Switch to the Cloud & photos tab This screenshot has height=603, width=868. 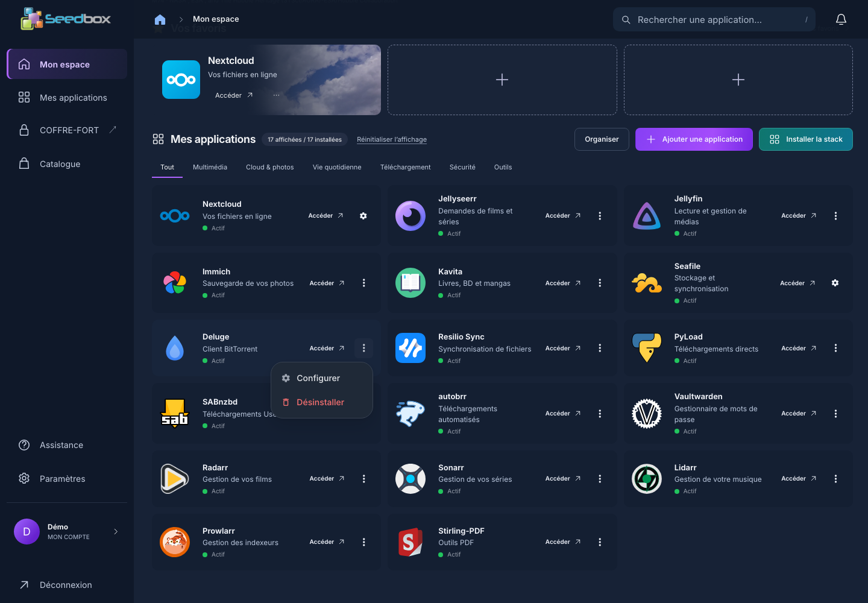pyautogui.click(x=270, y=167)
